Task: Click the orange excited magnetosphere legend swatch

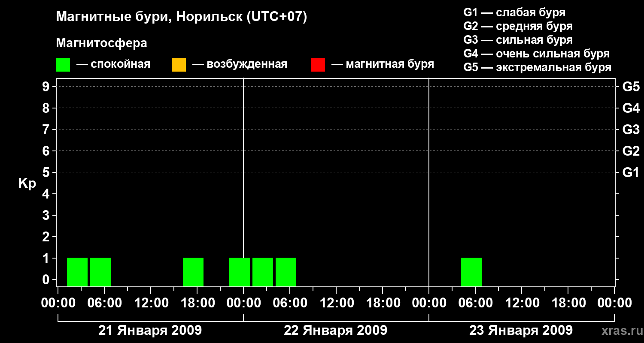Action: (179, 65)
